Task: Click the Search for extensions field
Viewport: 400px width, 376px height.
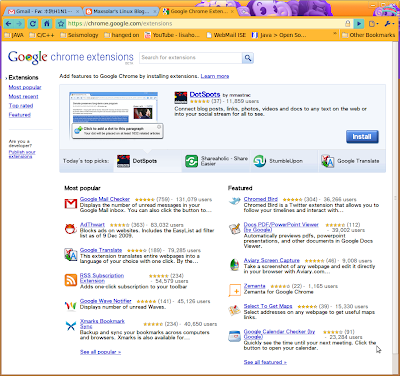Action: [191, 58]
